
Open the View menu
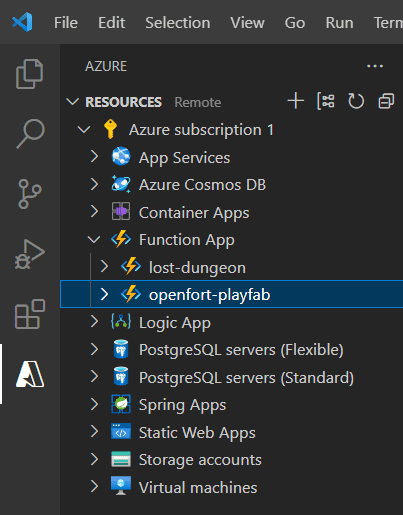(247, 23)
